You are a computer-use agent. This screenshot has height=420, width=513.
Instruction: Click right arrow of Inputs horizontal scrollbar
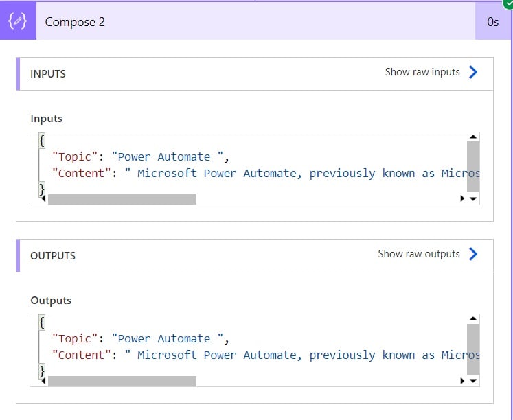pos(462,198)
